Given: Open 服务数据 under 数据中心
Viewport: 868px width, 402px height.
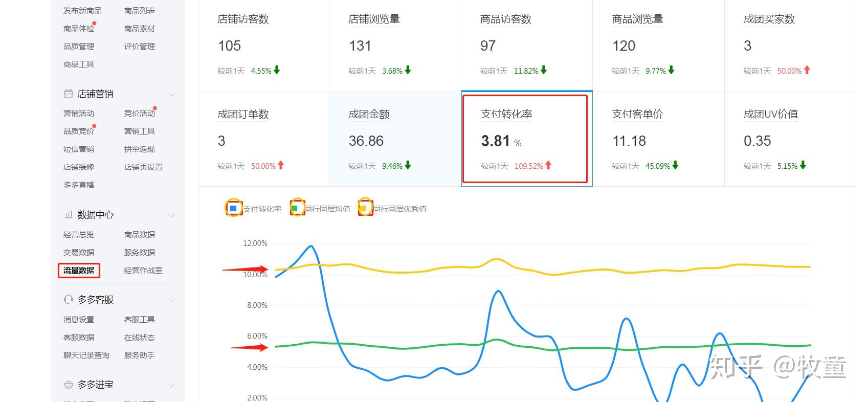Looking at the screenshot, I should pos(140,253).
